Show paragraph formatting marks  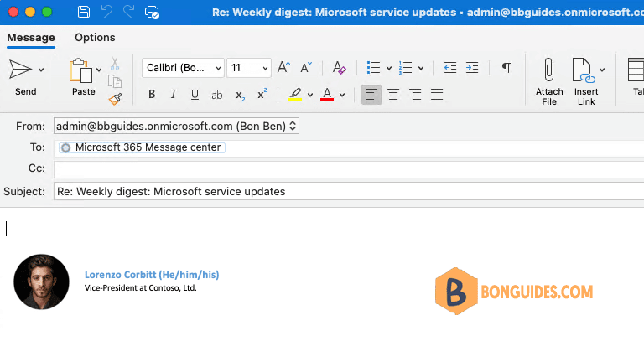point(506,68)
